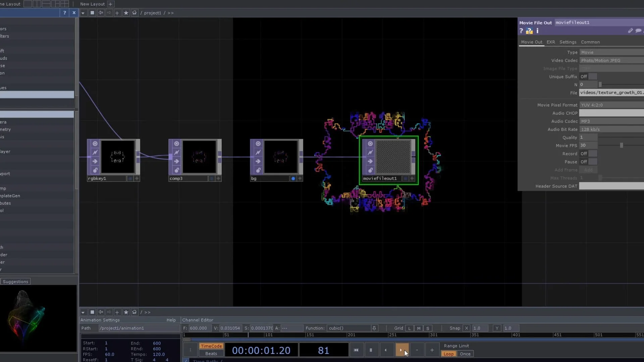
Task: Jump timeline to start with rewind button
Action: point(356,350)
